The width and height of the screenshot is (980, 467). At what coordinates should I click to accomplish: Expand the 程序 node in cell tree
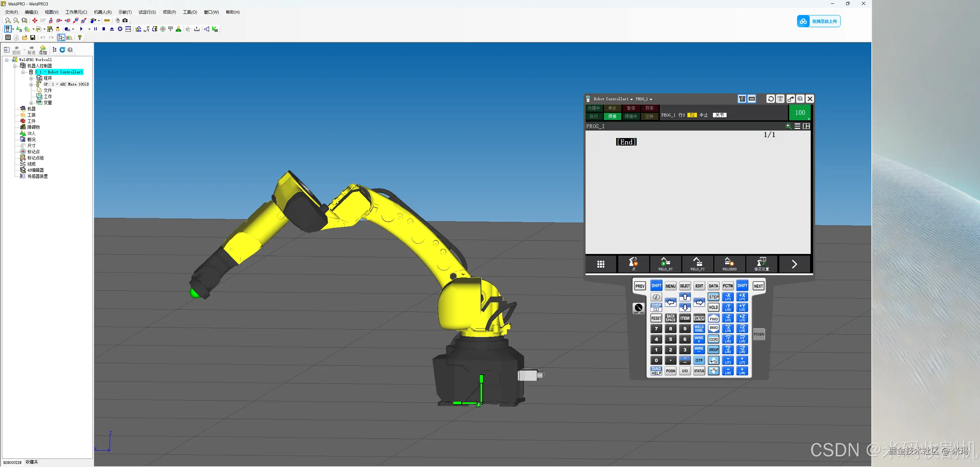coord(31,78)
